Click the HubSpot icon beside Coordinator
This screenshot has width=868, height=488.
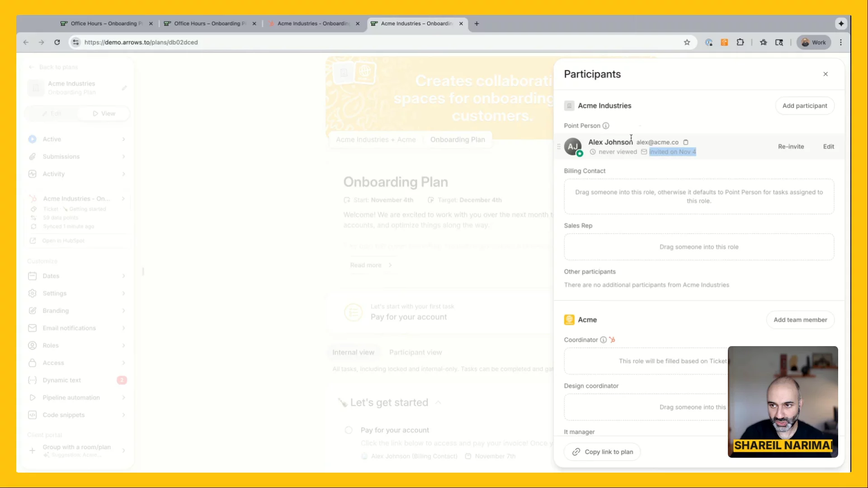pos(612,340)
